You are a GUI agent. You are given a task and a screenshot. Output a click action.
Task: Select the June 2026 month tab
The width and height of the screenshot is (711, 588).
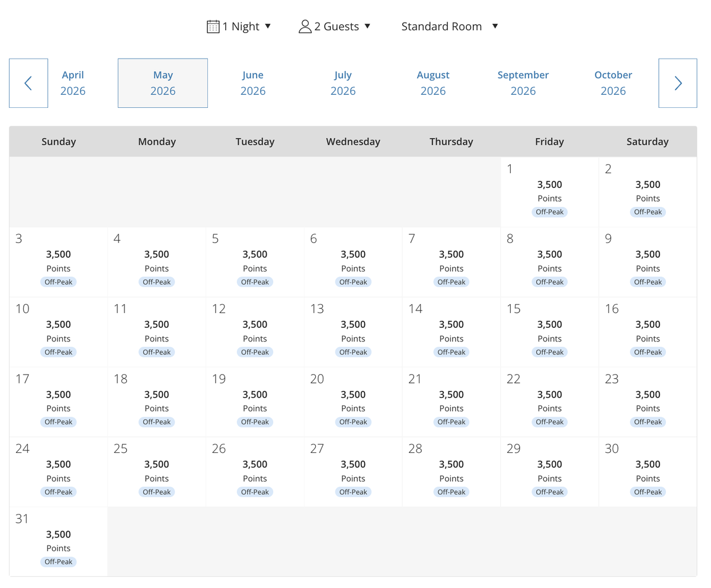click(x=253, y=83)
